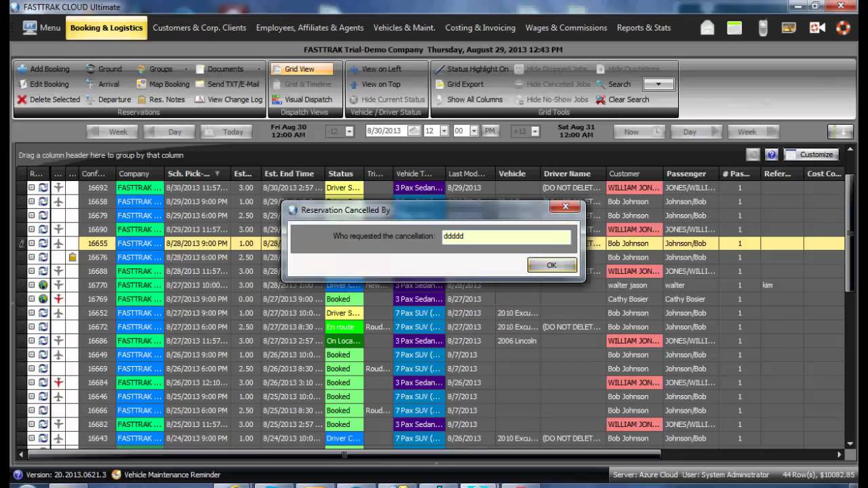The height and width of the screenshot is (488, 868).
Task: Click the globe icon on row 16770
Action: pyautogui.click(x=43, y=285)
